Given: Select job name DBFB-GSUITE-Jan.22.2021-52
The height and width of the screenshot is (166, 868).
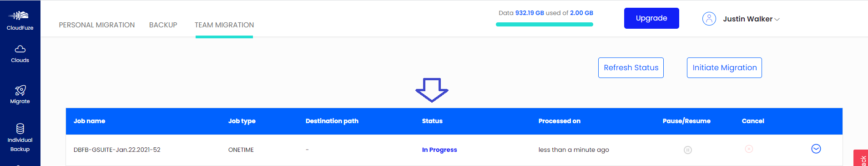Looking at the screenshot, I should pos(117,150).
